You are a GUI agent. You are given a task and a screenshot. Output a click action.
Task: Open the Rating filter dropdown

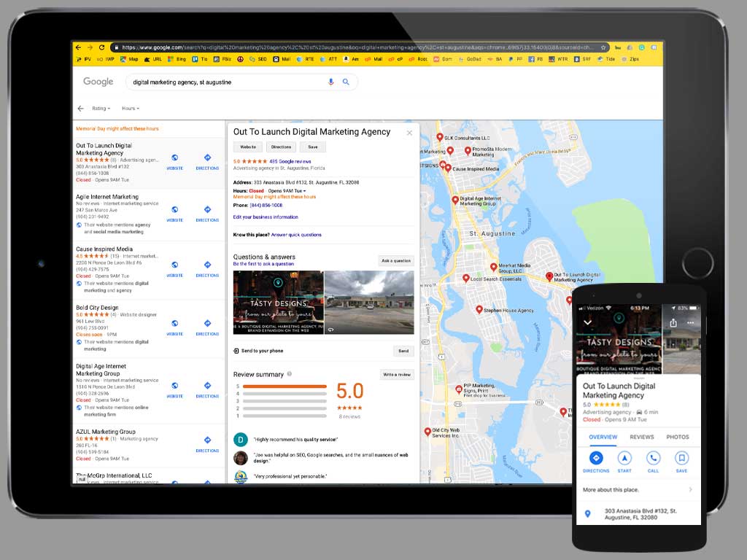(101, 109)
